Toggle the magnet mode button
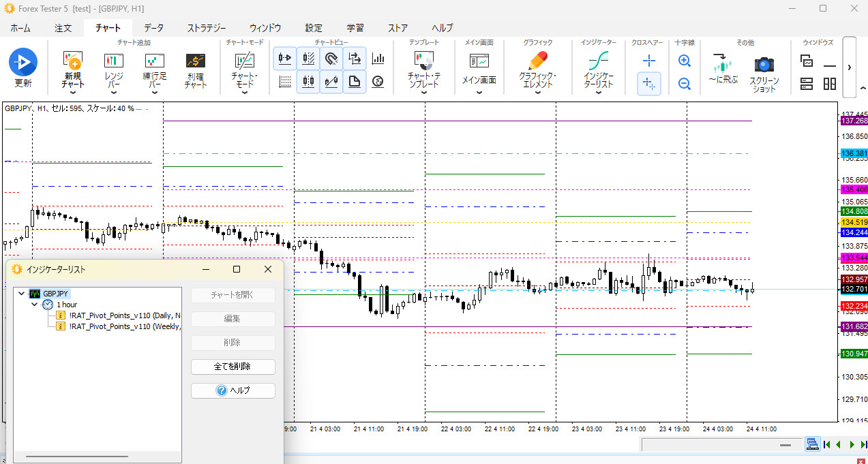 (x=331, y=59)
